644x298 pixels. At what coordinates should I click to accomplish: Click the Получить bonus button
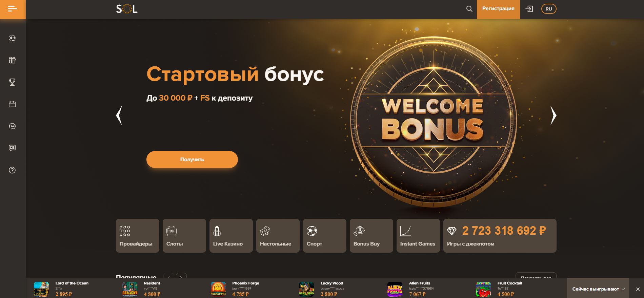[x=192, y=159]
